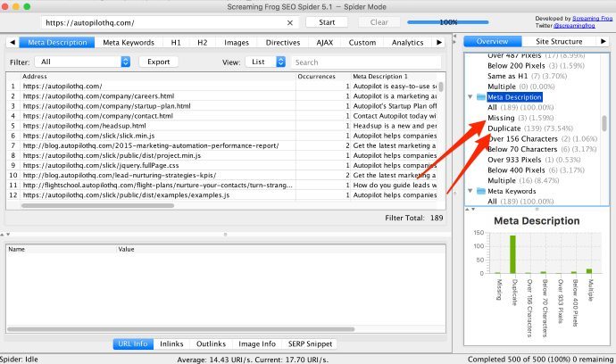Screen dimensions: 616x364
Task: Open the Outlinks bottom tab
Action: (211, 344)
